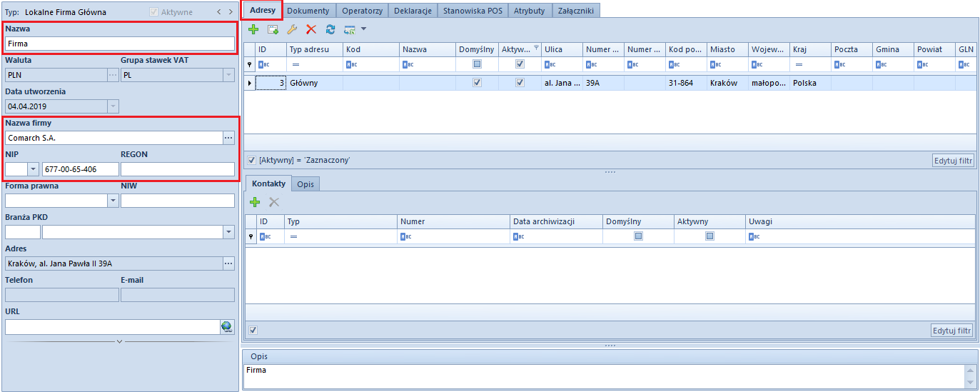The image size is (980, 392).
Task: Select the address row indicator arrow
Action: tap(249, 83)
